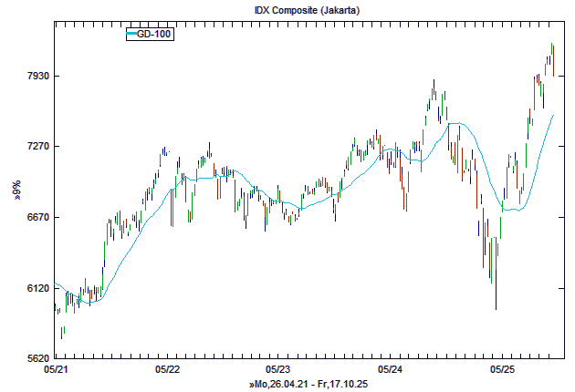Click the 05/22 x-axis date label
This screenshot has width=575, height=392.
click(x=167, y=370)
